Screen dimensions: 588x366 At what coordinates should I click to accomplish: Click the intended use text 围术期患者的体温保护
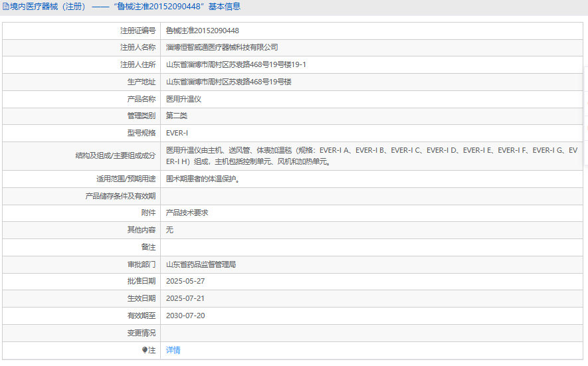pyautogui.click(x=203, y=179)
